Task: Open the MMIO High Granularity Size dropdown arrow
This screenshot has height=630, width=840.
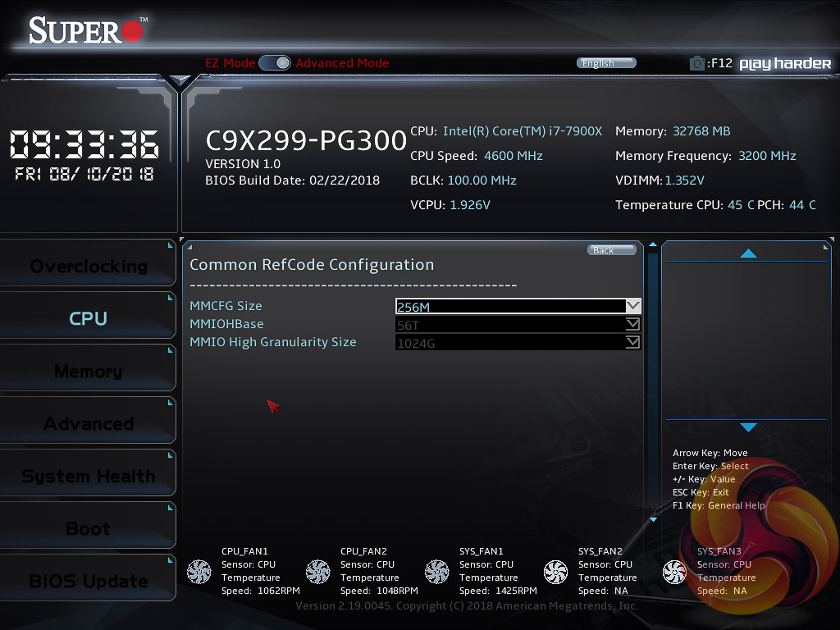Action: [x=632, y=342]
